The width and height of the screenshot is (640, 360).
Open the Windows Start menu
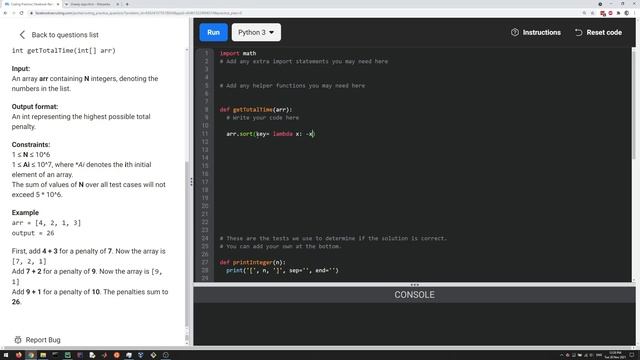pyautogui.click(x=6, y=355)
